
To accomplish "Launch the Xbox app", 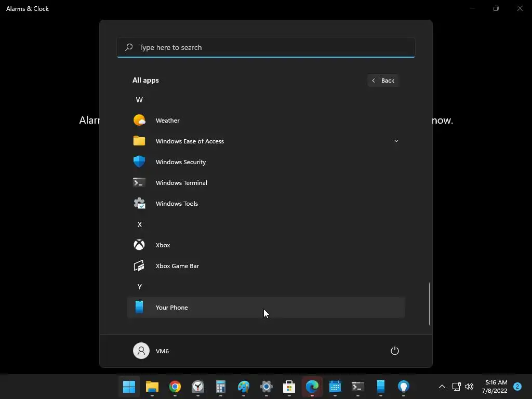I will [x=265, y=245].
